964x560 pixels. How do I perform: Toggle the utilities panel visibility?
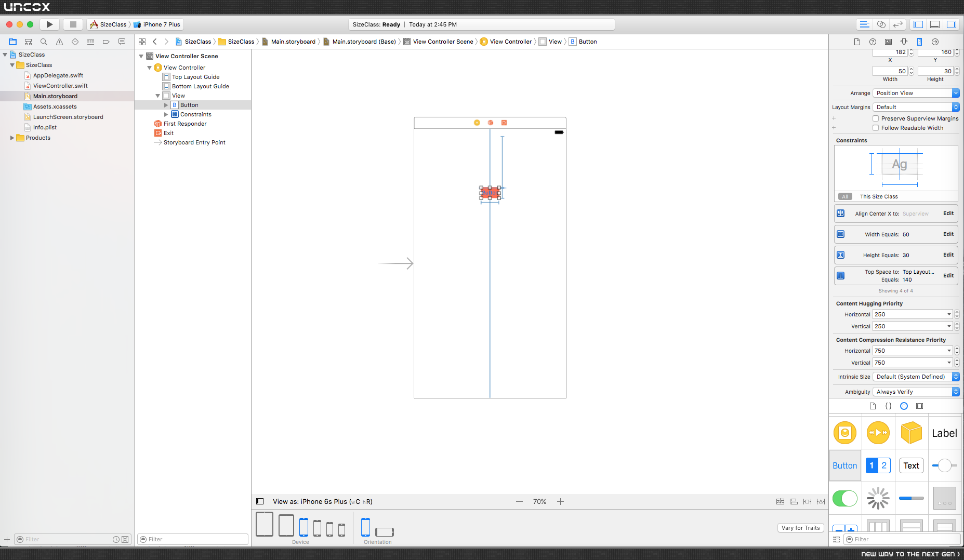coord(951,24)
